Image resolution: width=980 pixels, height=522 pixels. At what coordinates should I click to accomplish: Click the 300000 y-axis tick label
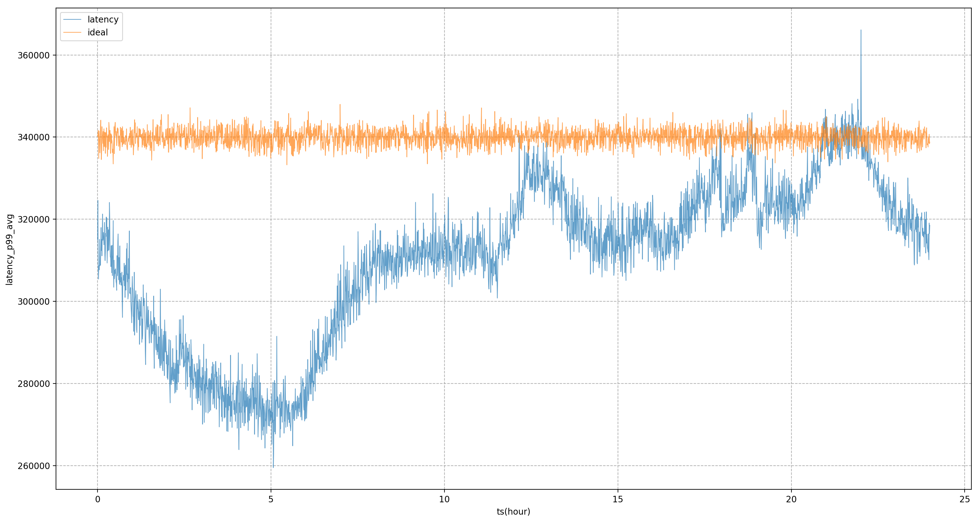pos(34,302)
